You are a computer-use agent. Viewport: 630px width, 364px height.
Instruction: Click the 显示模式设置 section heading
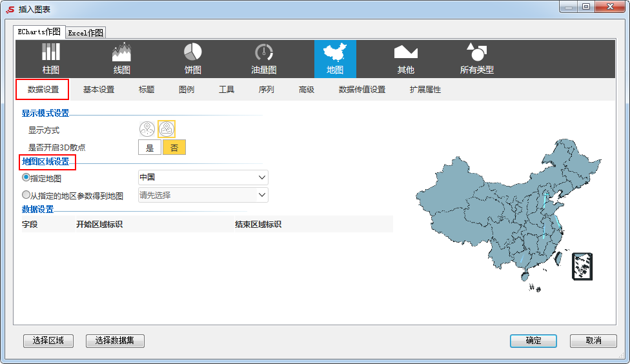coord(45,114)
